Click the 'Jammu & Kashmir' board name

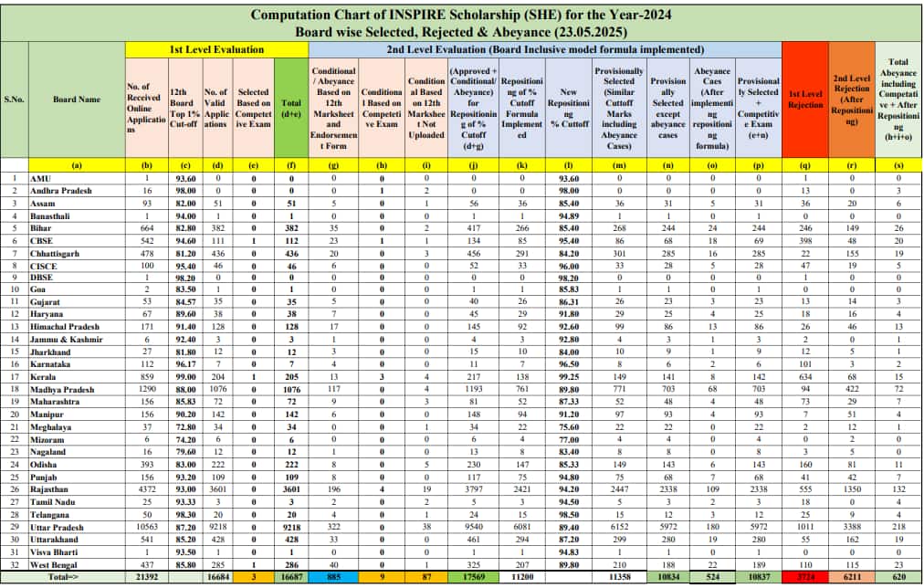pyautogui.click(x=67, y=340)
